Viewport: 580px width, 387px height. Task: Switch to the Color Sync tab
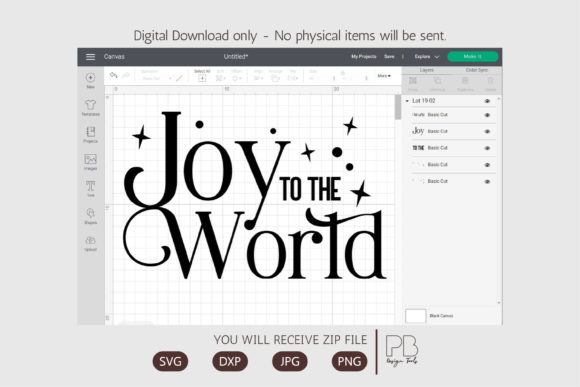coord(476,70)
